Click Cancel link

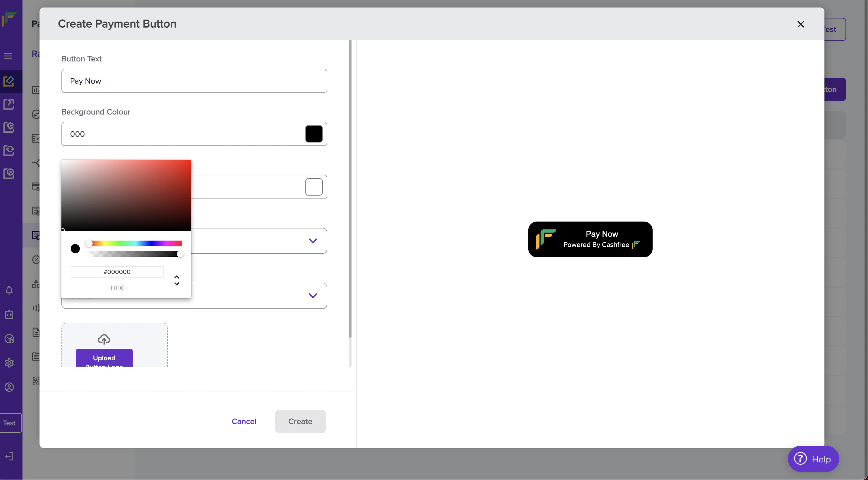click(x=244, y=421)
